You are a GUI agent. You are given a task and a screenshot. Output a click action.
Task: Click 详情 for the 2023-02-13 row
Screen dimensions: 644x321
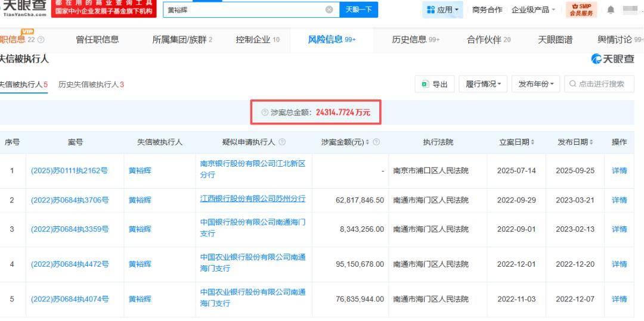(619, 229)
